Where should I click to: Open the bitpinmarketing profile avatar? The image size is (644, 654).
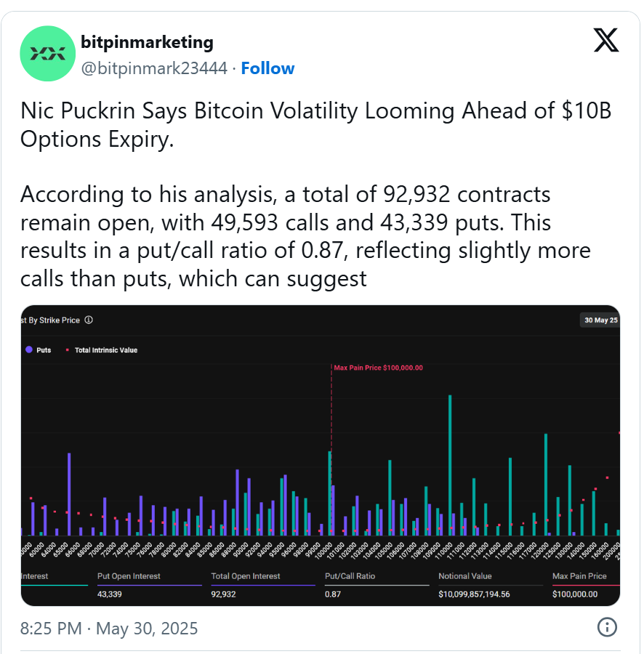tap(48, 53)
